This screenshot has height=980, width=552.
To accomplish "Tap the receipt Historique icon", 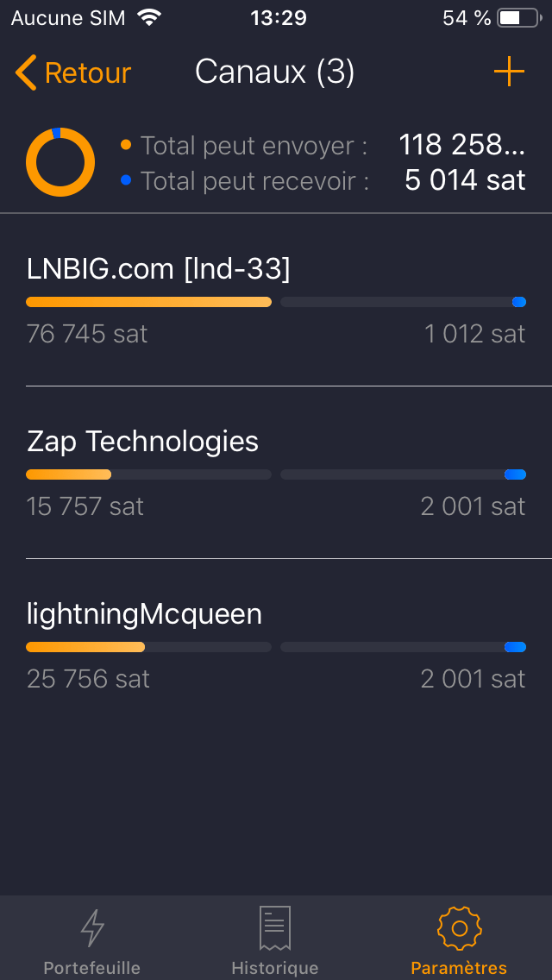I will click(275, 928).
